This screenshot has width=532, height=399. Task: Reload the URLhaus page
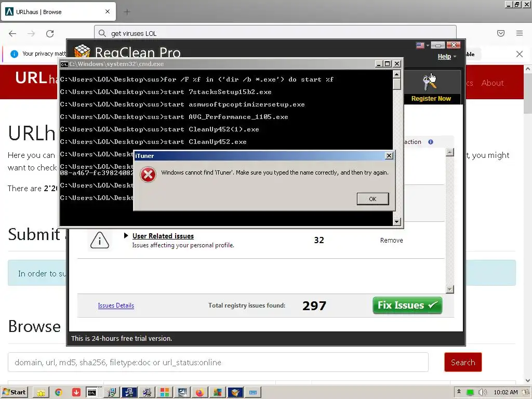tap(50, 33)
